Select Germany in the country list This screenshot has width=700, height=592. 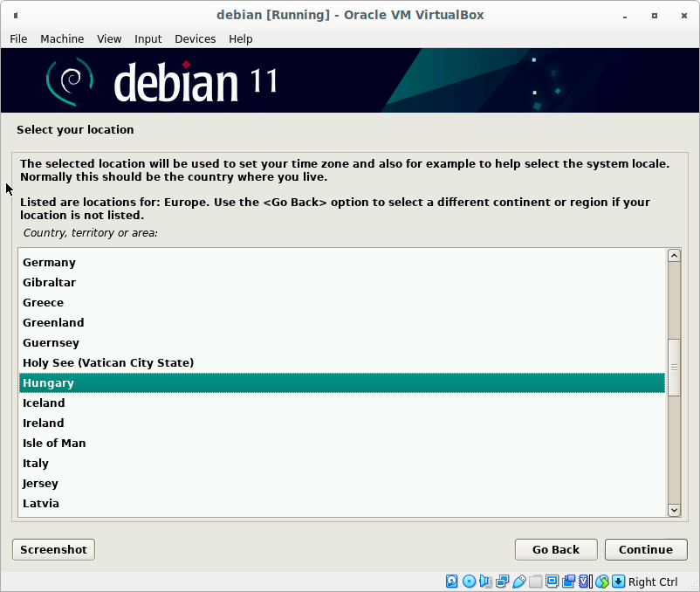pos(49,262)
